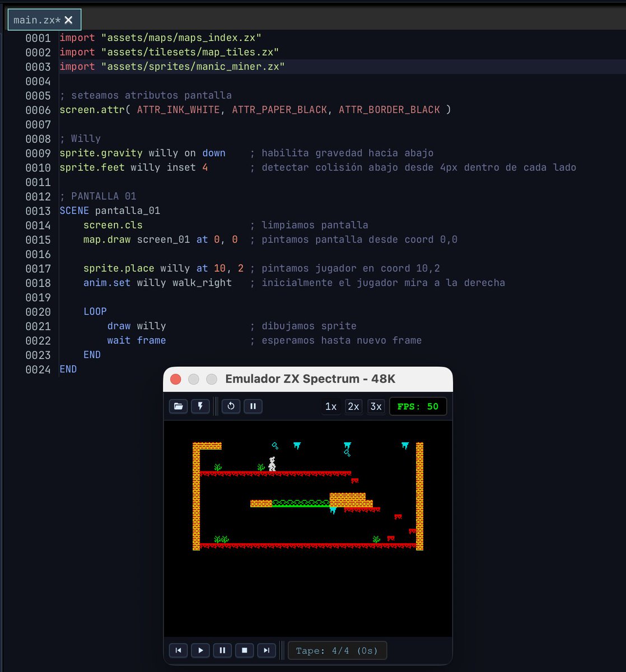Click line number 0013 in the gutter

pyautogui.click(x=38, y=211)
